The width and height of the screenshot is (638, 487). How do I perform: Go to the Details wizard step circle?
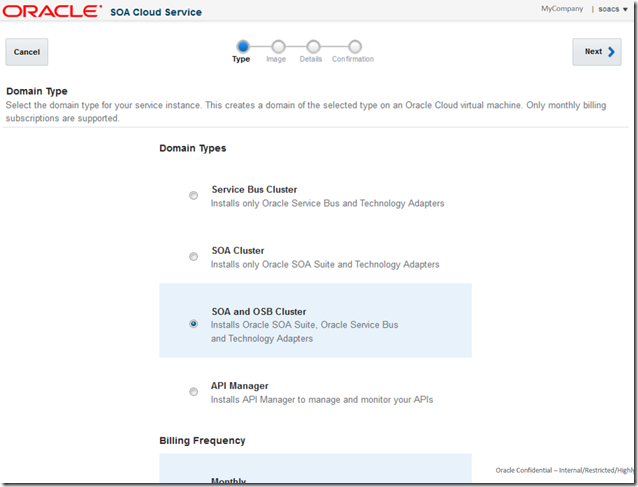313,47
